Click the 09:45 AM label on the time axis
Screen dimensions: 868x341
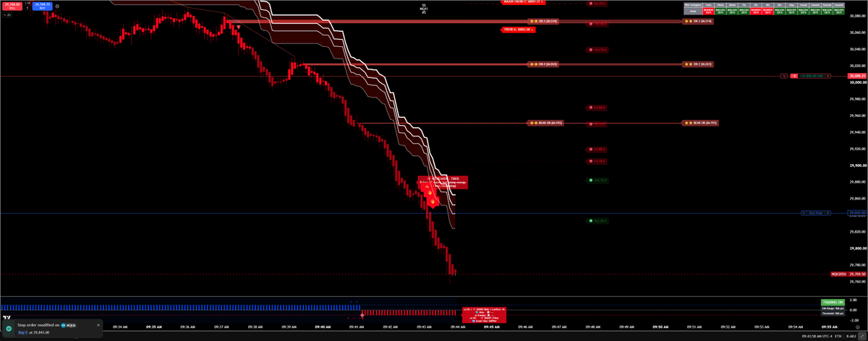(491, 327)
